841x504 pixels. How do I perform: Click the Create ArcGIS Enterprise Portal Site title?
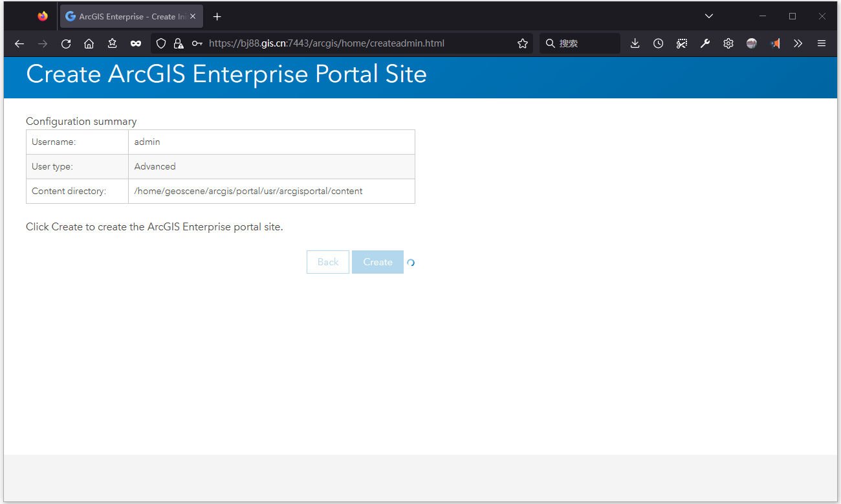[x=226, y=74]
